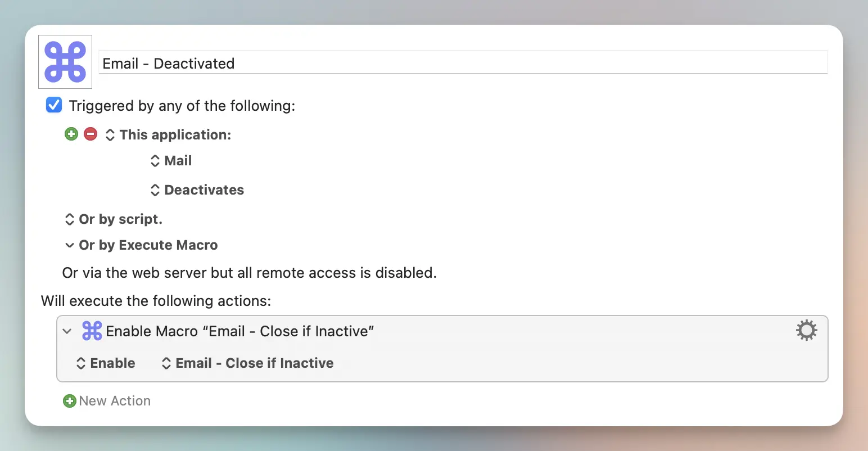Image resolution: width=868 pixels, height=451 pixels.
Task: Click the New Action button label
Action: (x=115, y=401)
